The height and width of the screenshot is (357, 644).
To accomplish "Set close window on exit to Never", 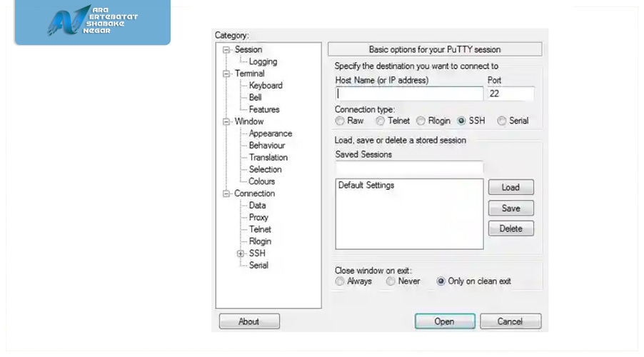I will [391, 281].
